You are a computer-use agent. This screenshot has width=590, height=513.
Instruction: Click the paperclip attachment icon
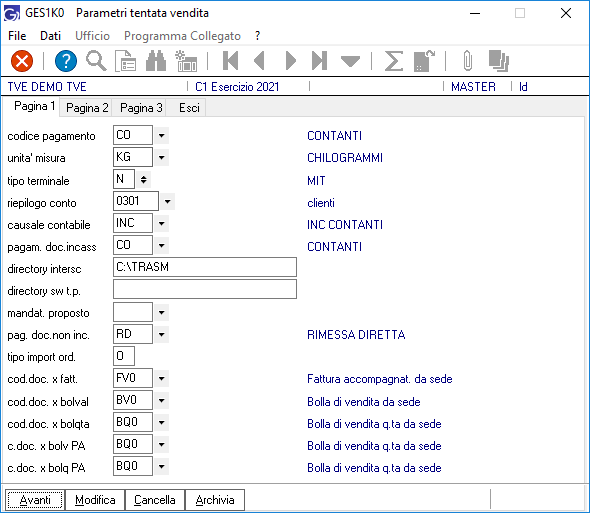click(x=468, y=61)
